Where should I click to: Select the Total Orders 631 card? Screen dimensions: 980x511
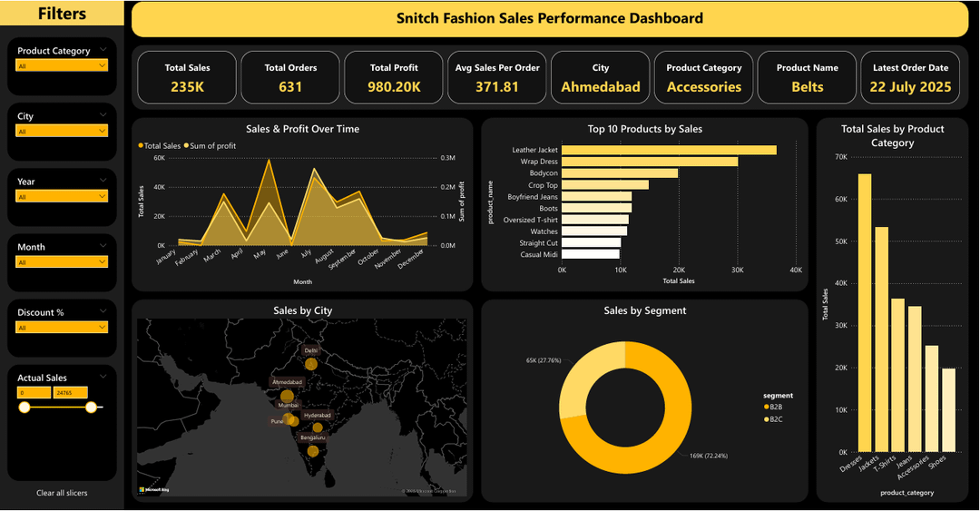pyautogui.click(x=290, y=77)
